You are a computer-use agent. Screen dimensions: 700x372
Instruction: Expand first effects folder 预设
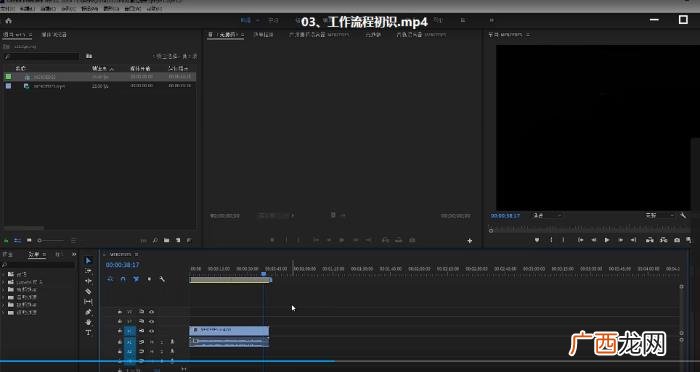click(x=4, y=274)
